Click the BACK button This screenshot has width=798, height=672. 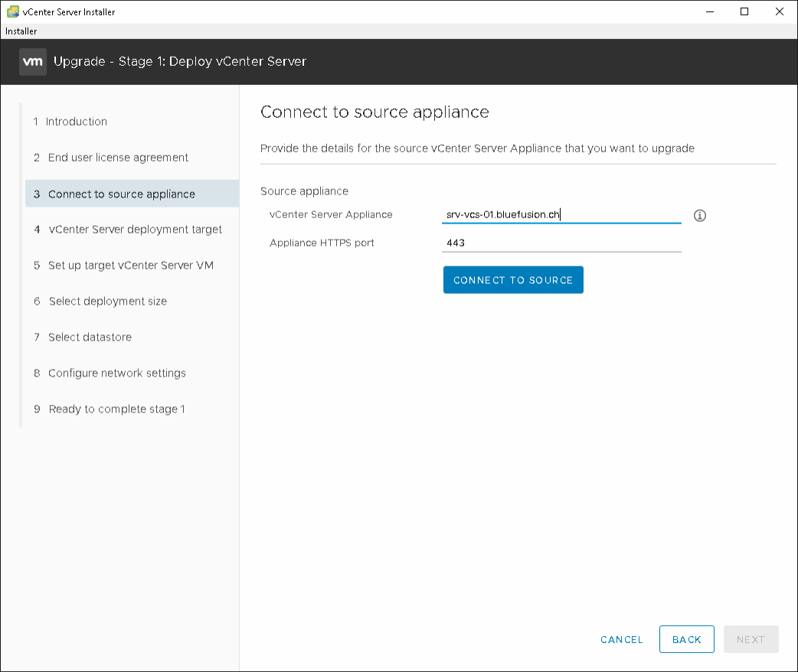tap(686, 639)
